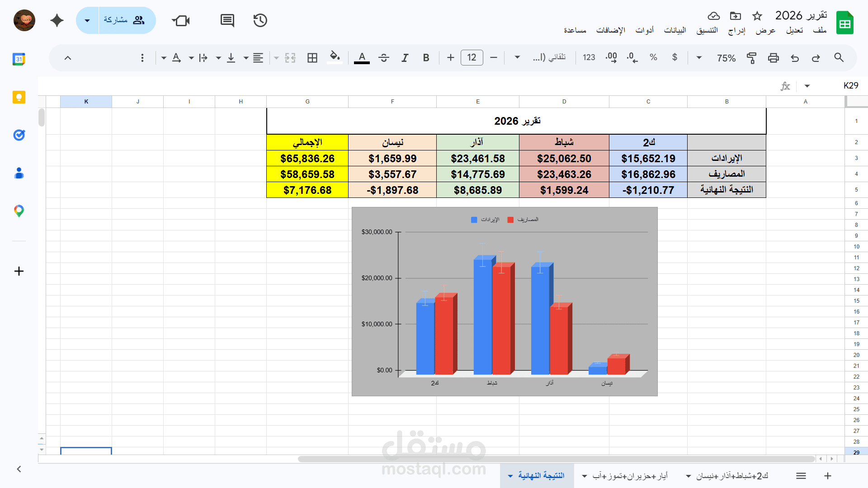Open the إدراج menu
Image resolution: width=868 pixels, height=488 pixels.
click(736, 30)
